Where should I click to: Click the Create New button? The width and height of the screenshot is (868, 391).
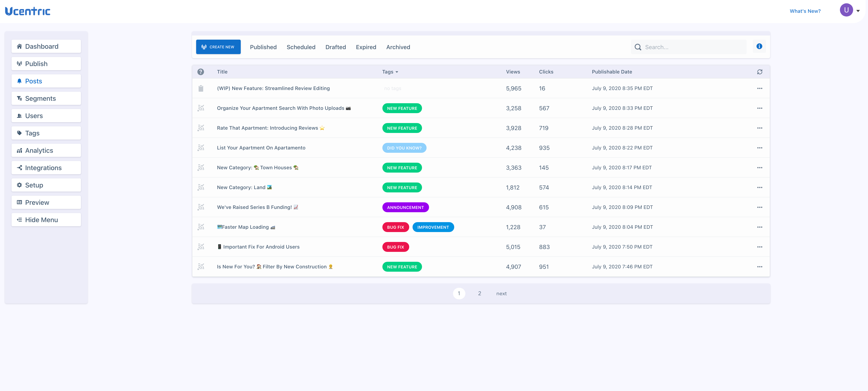pyautogui.click(x=218, y=47)
